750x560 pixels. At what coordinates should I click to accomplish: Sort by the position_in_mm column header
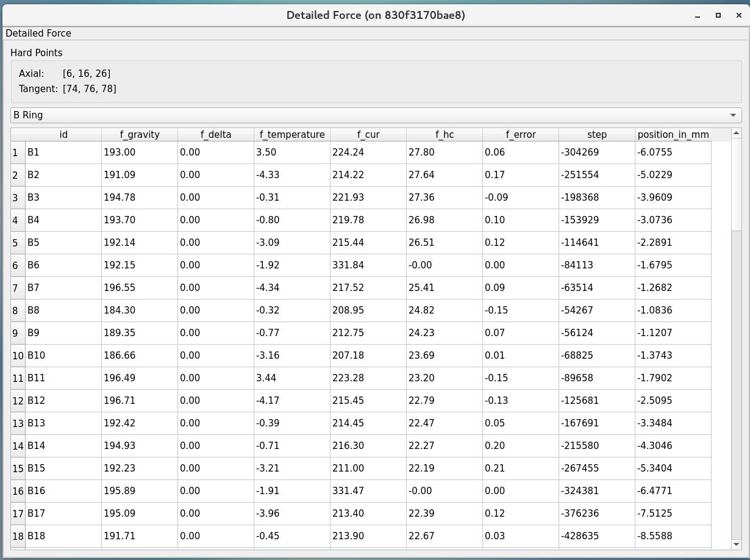[673, 135]
